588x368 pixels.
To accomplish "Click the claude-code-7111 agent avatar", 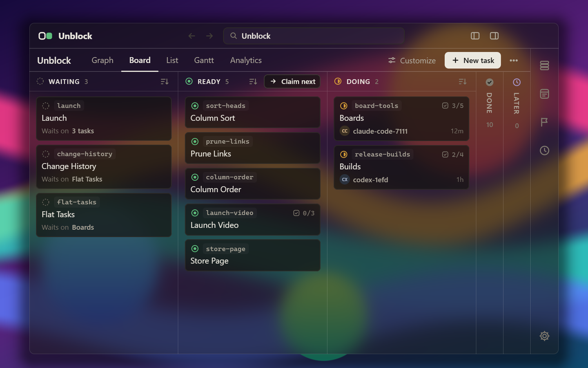I will [x=345, y=131].
